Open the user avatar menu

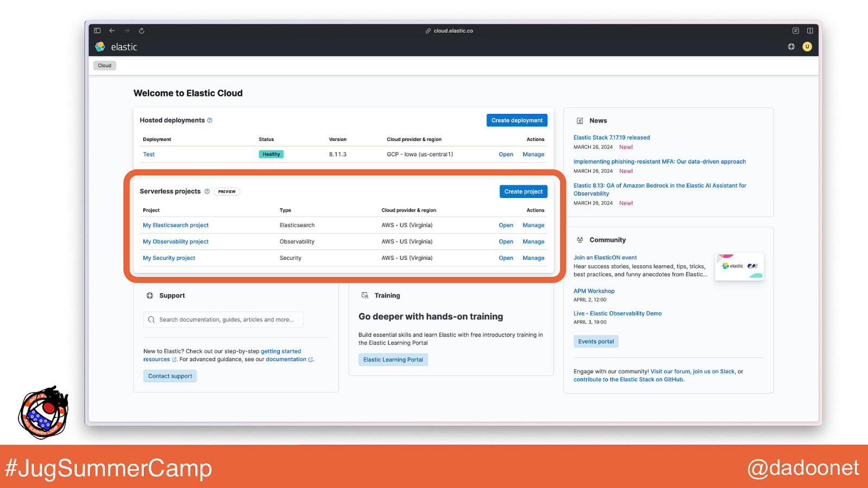(x=807, y=47)
